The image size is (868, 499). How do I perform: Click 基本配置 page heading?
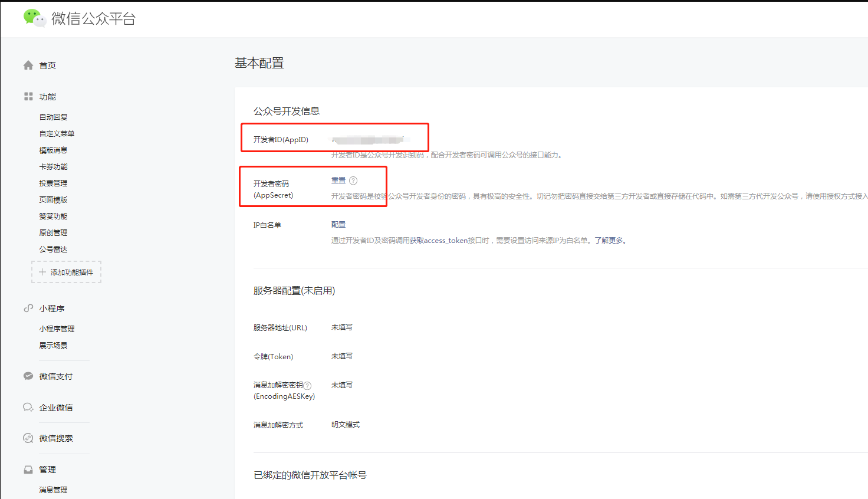point(259,63)
